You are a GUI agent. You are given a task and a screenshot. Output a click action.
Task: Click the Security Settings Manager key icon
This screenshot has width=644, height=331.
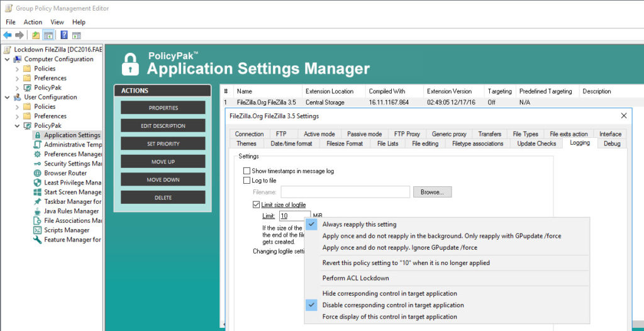pyautogui.click(x=37, y=164)
